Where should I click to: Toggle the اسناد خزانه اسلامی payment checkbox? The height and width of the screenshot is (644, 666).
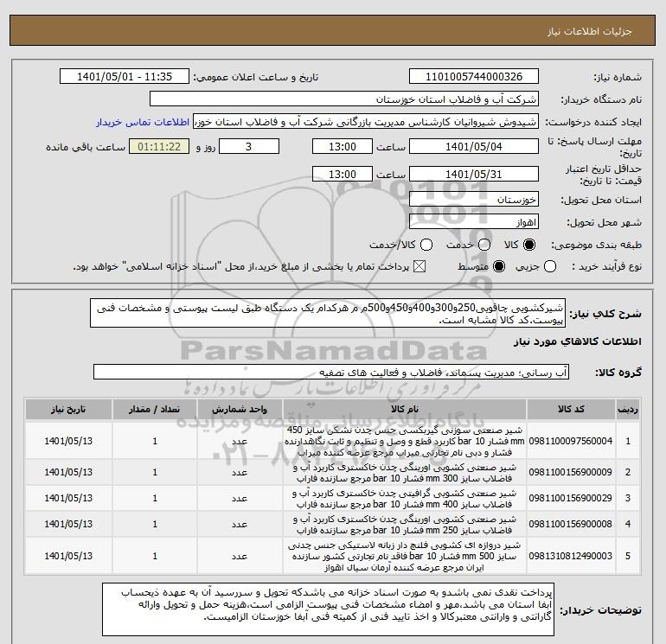click(x=419, y=266)
